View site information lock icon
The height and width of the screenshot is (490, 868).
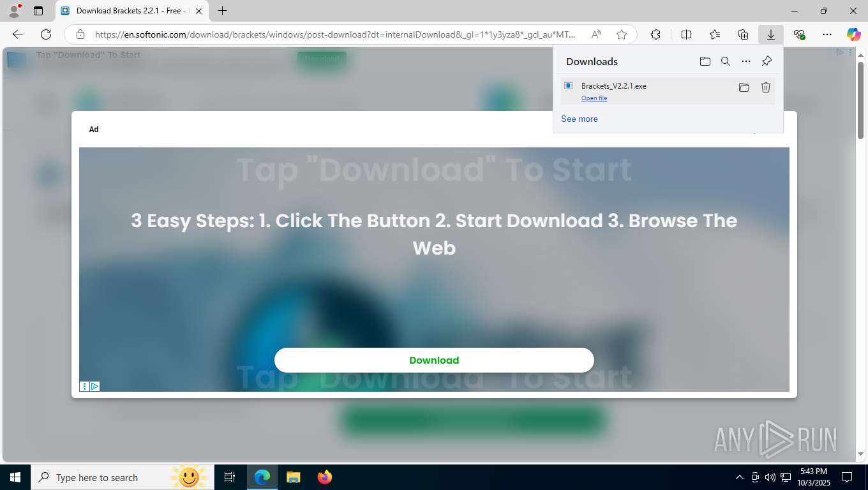pos(80,34)
